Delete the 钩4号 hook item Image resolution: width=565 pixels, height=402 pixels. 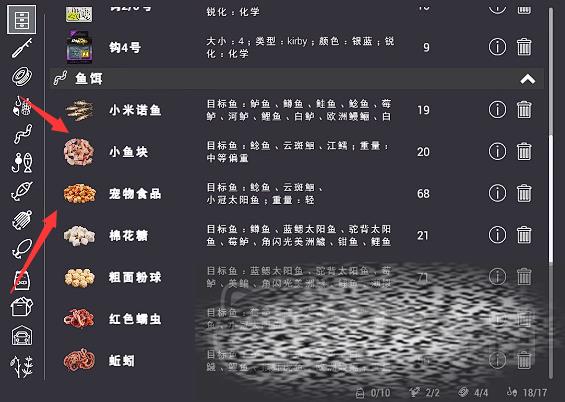point(524,47)
